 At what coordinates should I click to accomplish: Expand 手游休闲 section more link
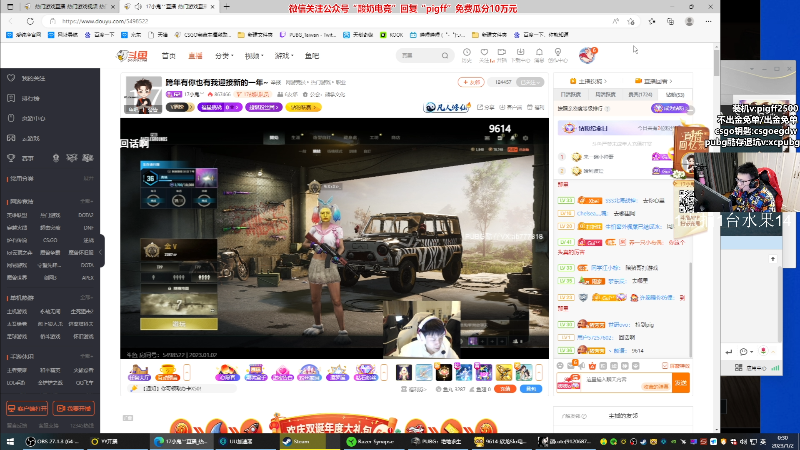point(86,357)
